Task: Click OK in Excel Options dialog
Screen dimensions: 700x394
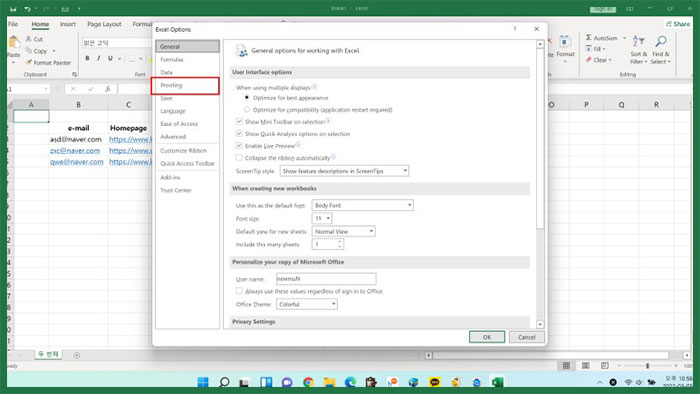Action: (x=487, y=337)
